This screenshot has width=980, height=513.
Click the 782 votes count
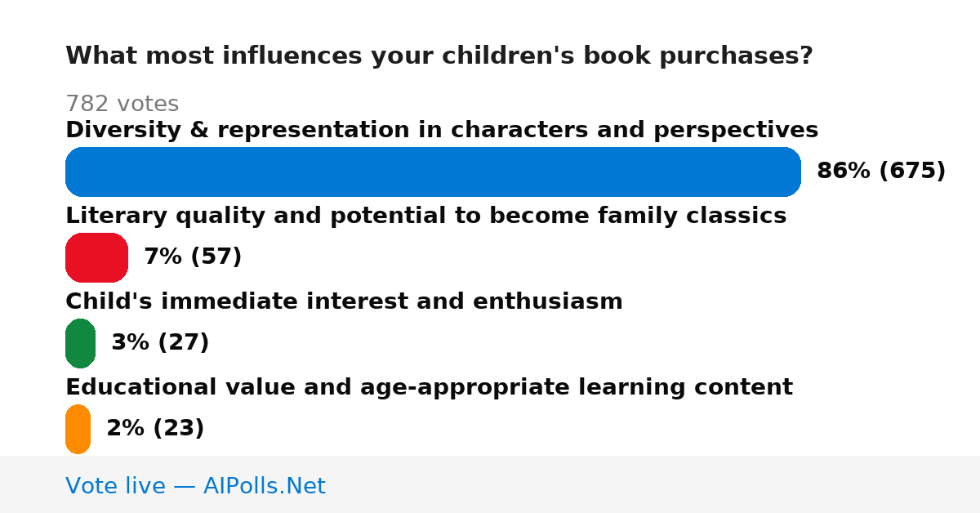point(122,104)
